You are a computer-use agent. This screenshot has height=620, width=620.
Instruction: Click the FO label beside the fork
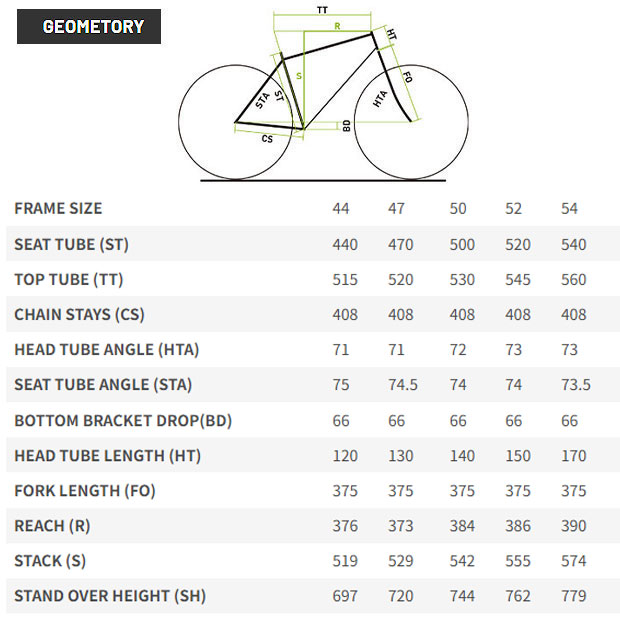tap(407, 77)
